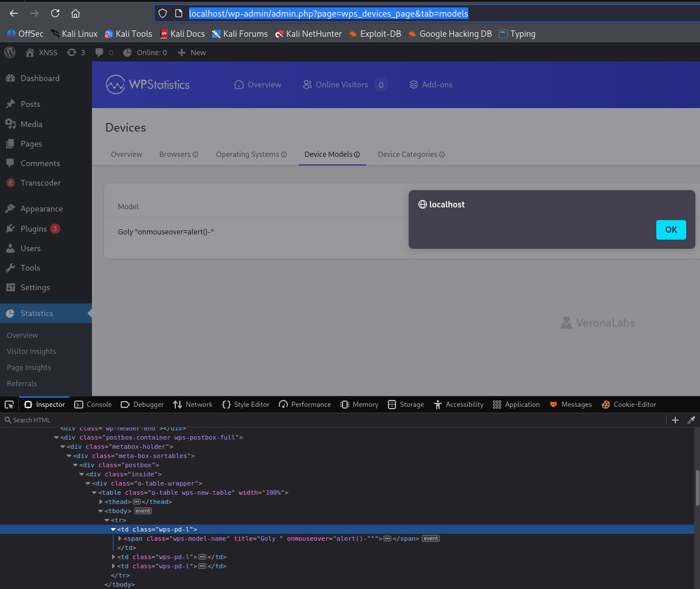Click the plus icon to create new node
This screenshot has height=589, width=700.
pos(675,420)
